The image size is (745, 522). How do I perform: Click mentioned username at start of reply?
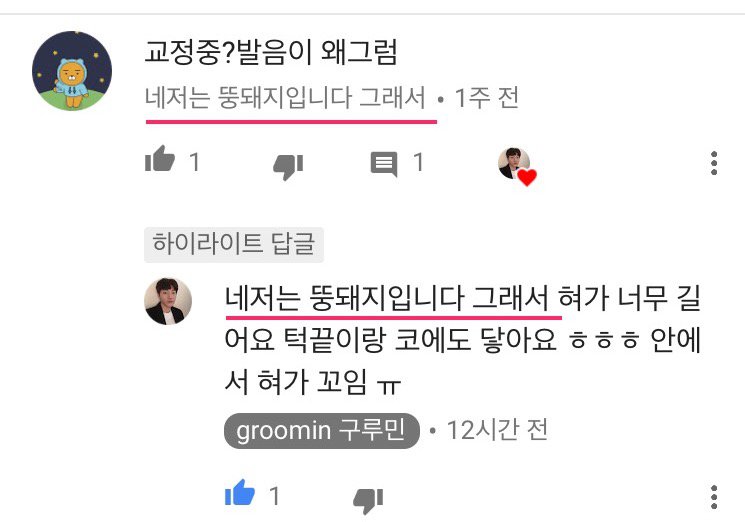tap(387, 299)
